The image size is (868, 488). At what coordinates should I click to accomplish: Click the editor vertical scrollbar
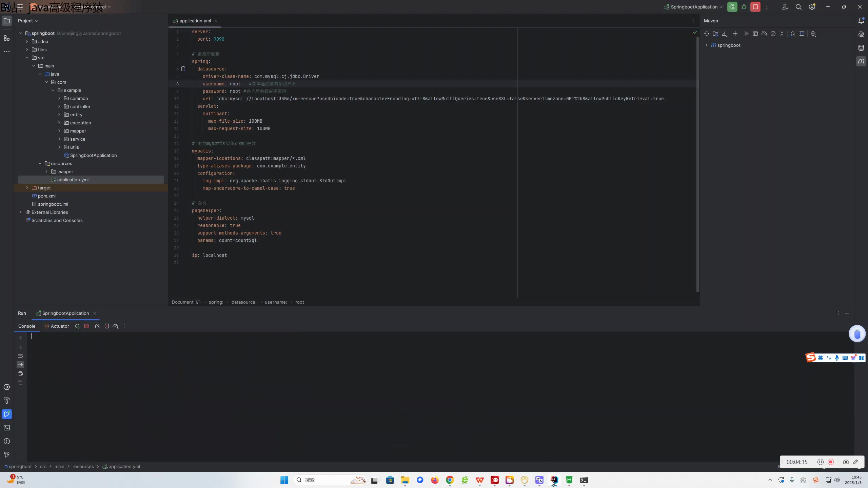[697, 163]
